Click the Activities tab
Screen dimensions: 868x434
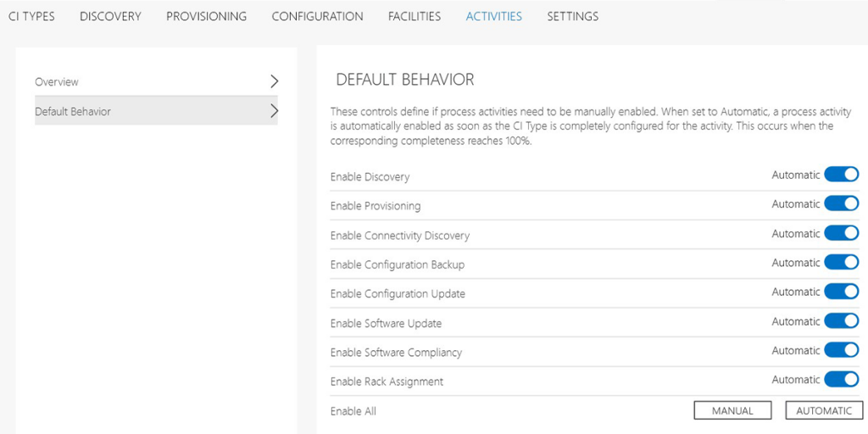493,16
